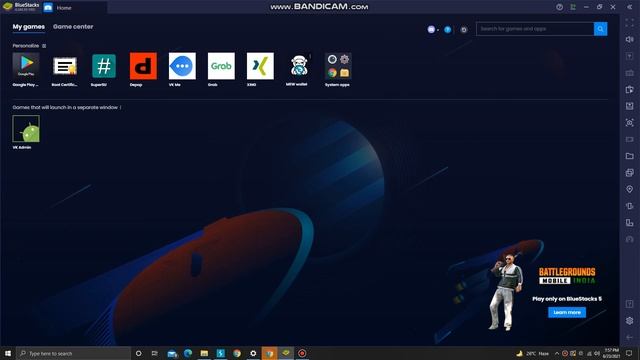Click the Windows taskbar search box

click(73, 353)
